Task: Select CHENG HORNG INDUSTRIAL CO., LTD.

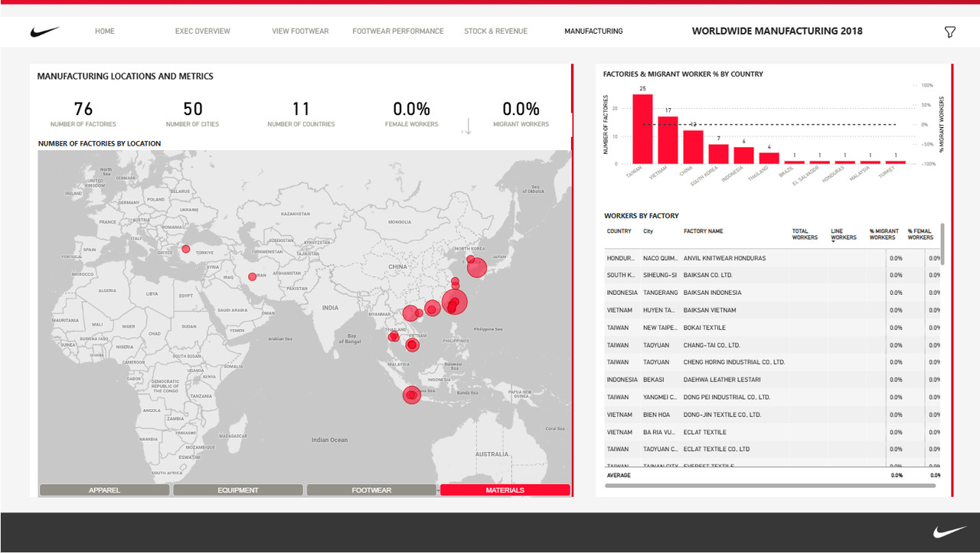Action: tap(734, 362)
